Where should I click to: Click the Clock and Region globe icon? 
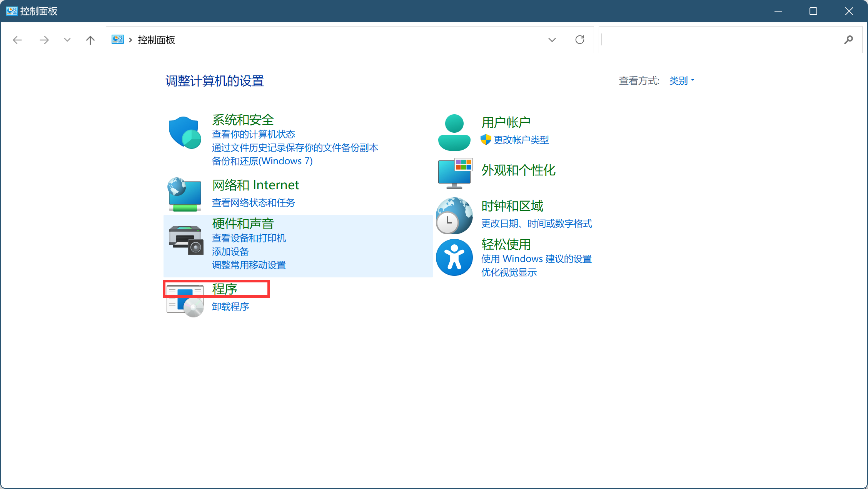(454, 215)
